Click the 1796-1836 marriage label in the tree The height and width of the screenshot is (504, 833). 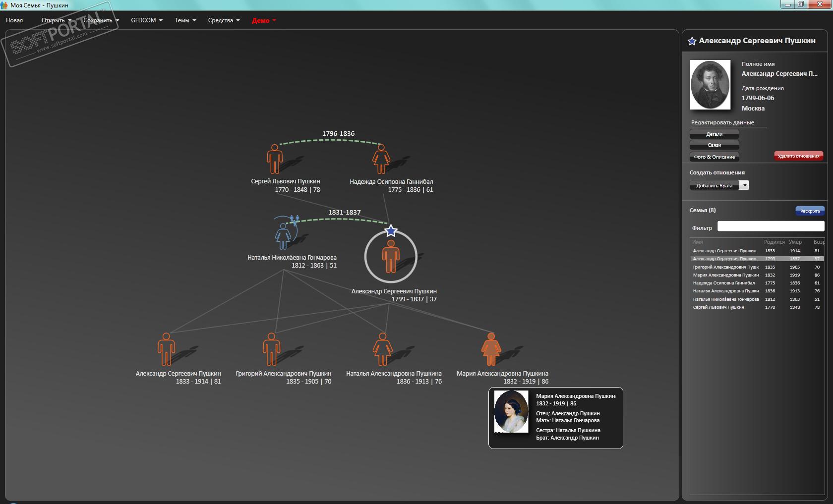tap(338, 134)
